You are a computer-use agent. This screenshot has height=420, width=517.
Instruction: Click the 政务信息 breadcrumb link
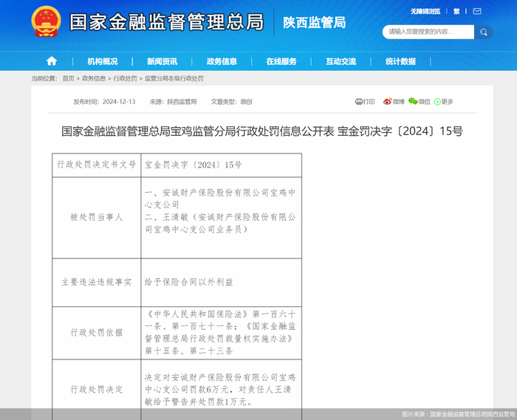click(94, 78)
